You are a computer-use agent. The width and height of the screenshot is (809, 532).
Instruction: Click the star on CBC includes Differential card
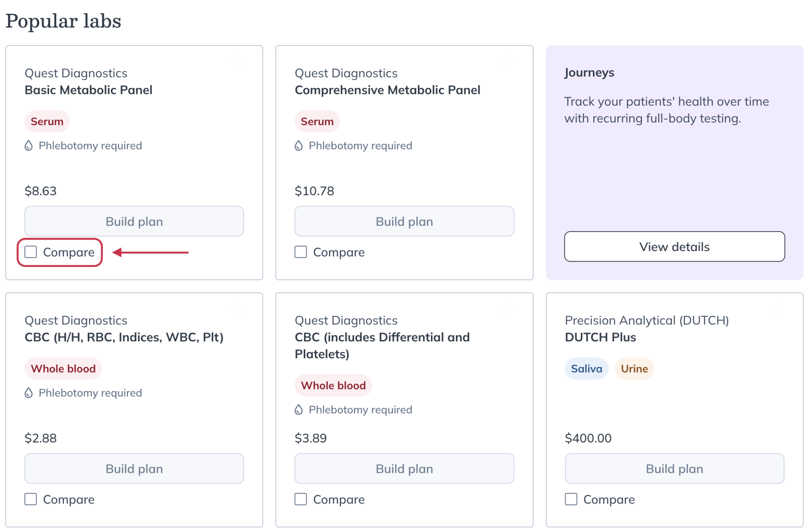coord(508,309)
